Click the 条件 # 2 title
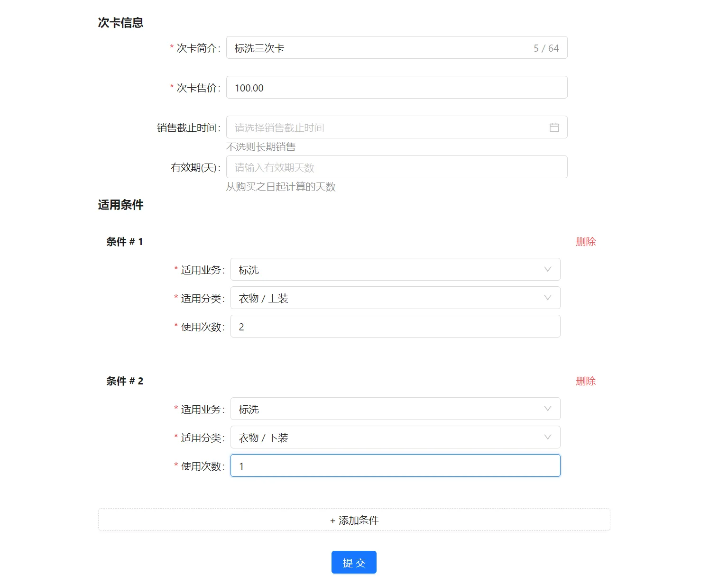 [x=125, y=381]
